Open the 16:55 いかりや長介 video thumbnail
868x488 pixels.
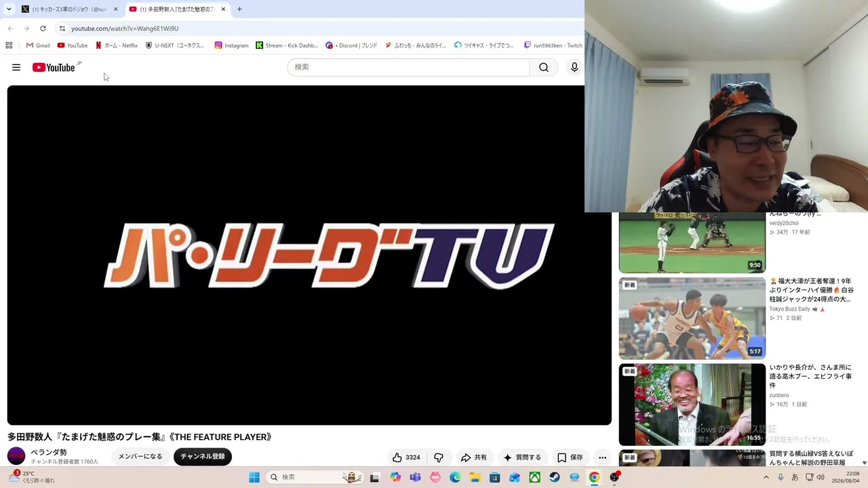[x=692, y=405]
